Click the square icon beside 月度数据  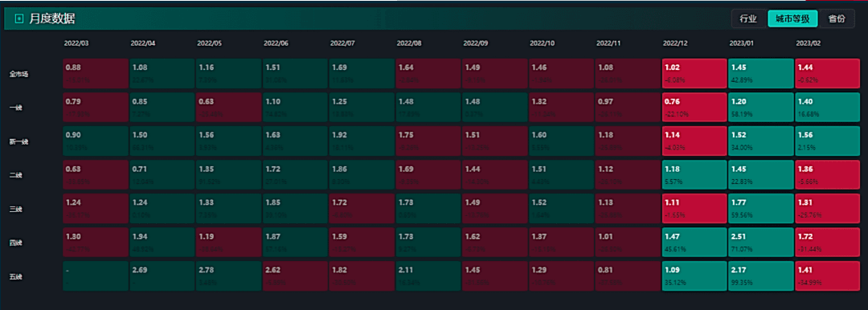tap(19, 19)
